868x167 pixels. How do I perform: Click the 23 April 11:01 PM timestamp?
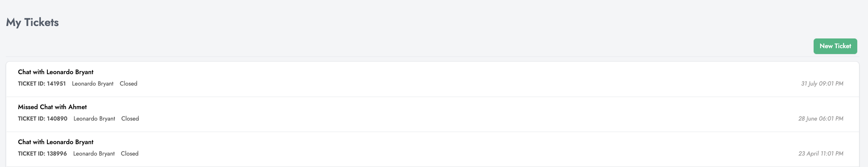tap(821, 153)
